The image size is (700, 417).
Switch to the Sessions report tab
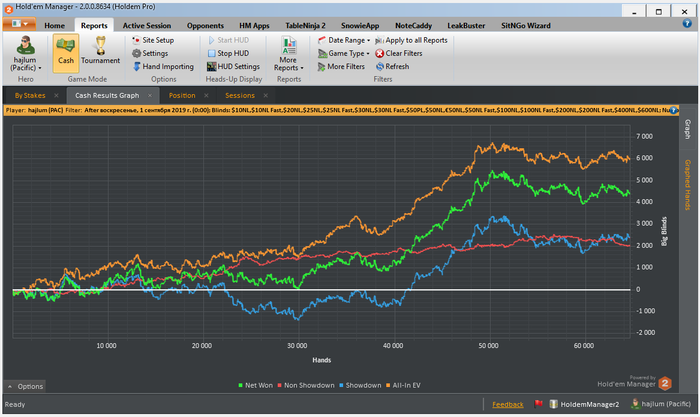point(240,95)
